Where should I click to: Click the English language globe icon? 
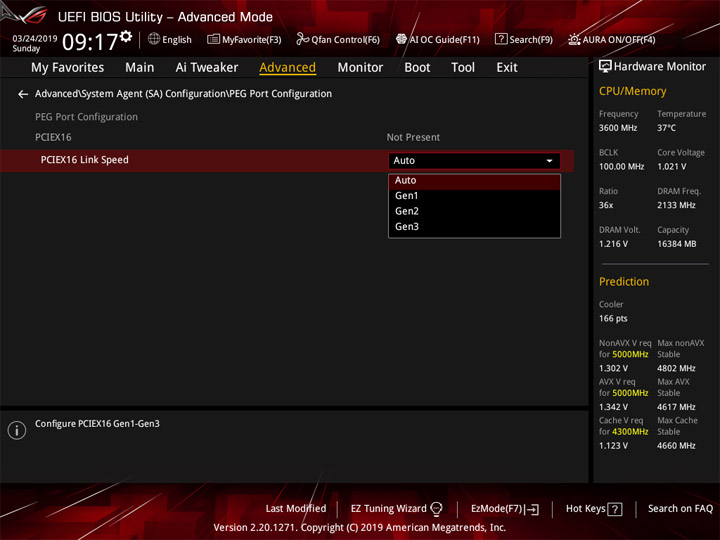(154, 39)
